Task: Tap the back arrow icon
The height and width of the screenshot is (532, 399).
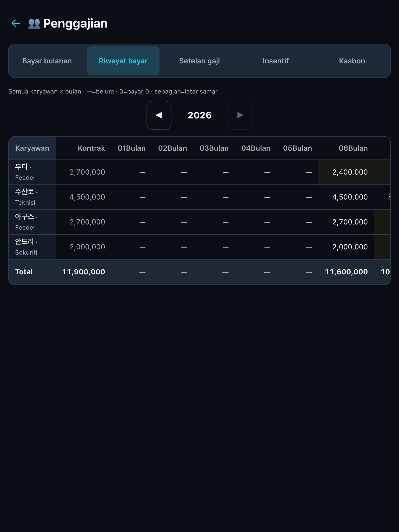Action: [16, 23]
